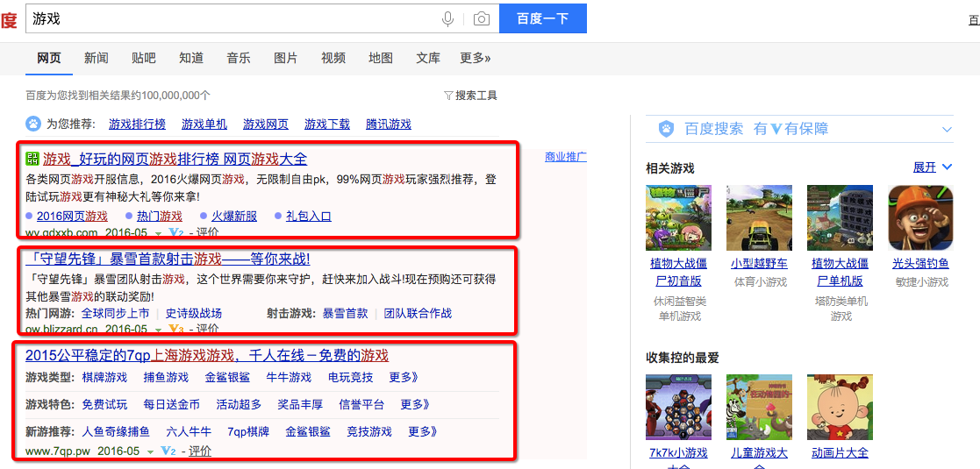980x469 pixels.
Task: Open result 游戏_好玩的网页游戏排行榜
Action: point(175,160)
